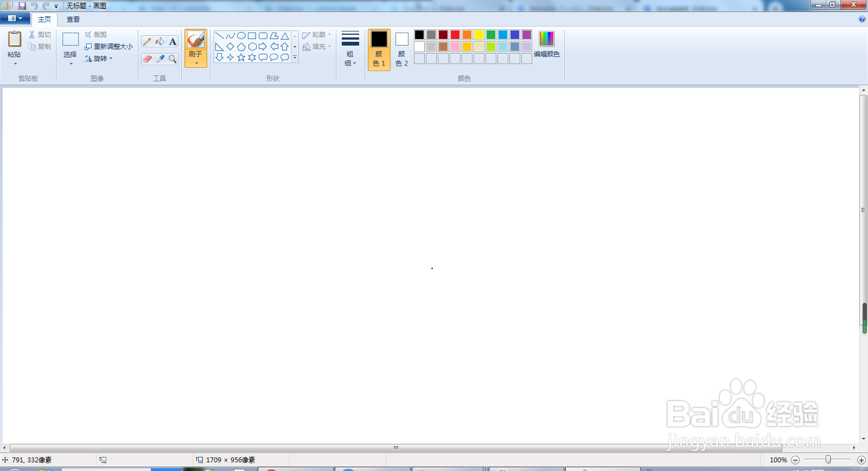868x471 pixels.
Task: Select the Oval shape
Action: point(241,36)
